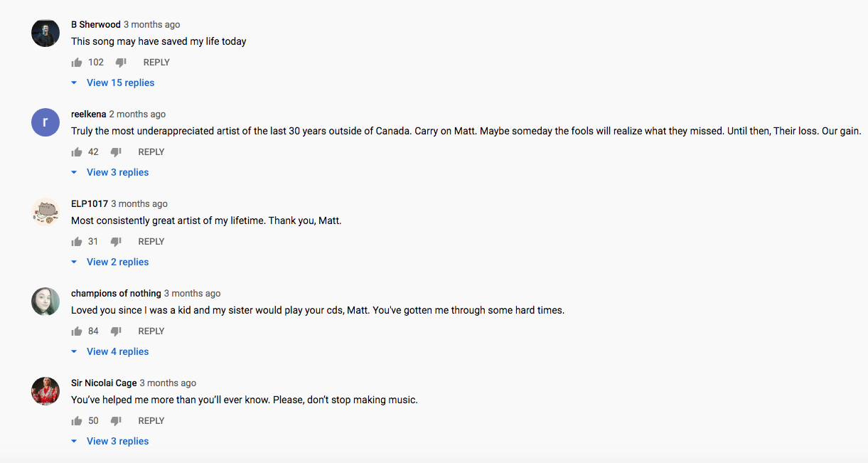The width and height of the screenshot is (868, 463).
Task: Dislike B Sherwood's comment
Action: click(x=121, y=63)
